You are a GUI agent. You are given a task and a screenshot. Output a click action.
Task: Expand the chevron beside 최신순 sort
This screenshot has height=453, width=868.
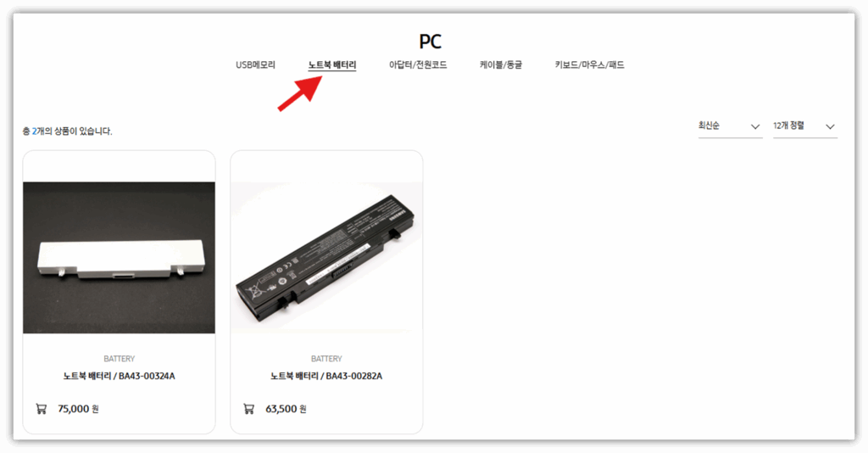(755, 126)
